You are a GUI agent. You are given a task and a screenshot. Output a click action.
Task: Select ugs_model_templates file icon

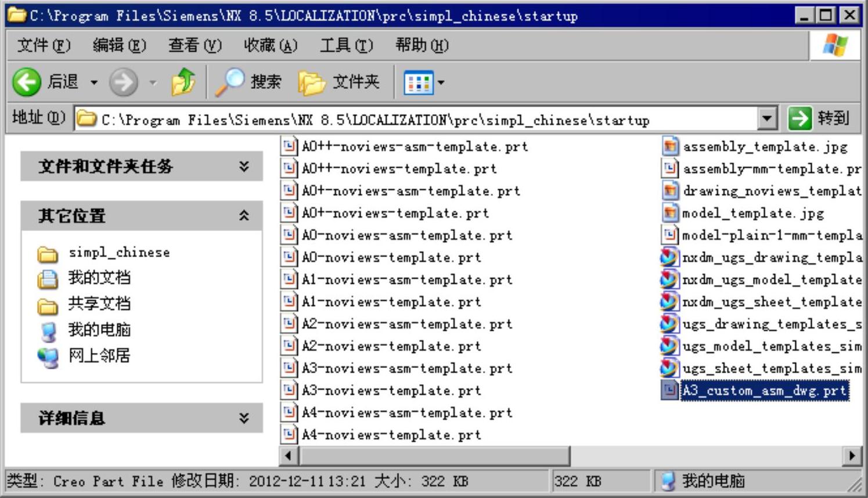click(670, 345)
